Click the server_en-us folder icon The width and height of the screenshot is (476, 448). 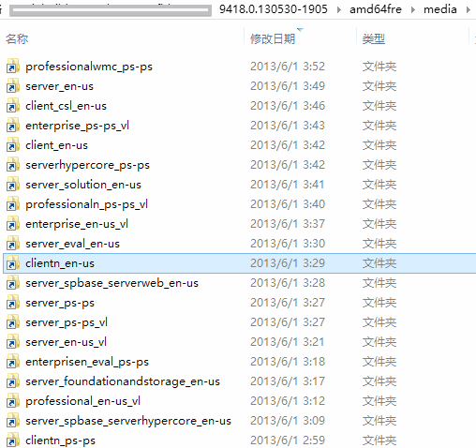tap(13, 86)
